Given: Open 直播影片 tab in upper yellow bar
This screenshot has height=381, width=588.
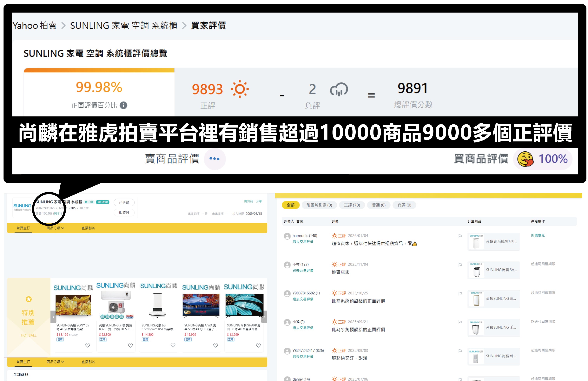Looking at the screenshot, I should 88,228.
